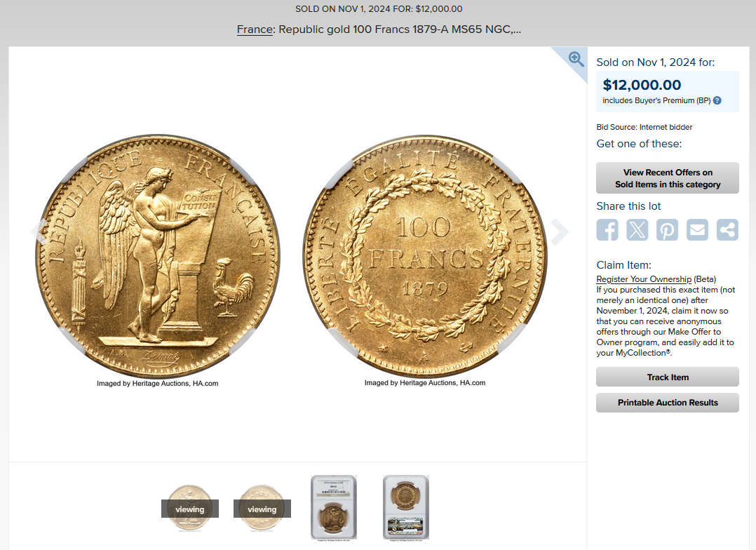The image size is (756, 550).
Task: Go to next image arrow
Action: [x=560, y=232]
